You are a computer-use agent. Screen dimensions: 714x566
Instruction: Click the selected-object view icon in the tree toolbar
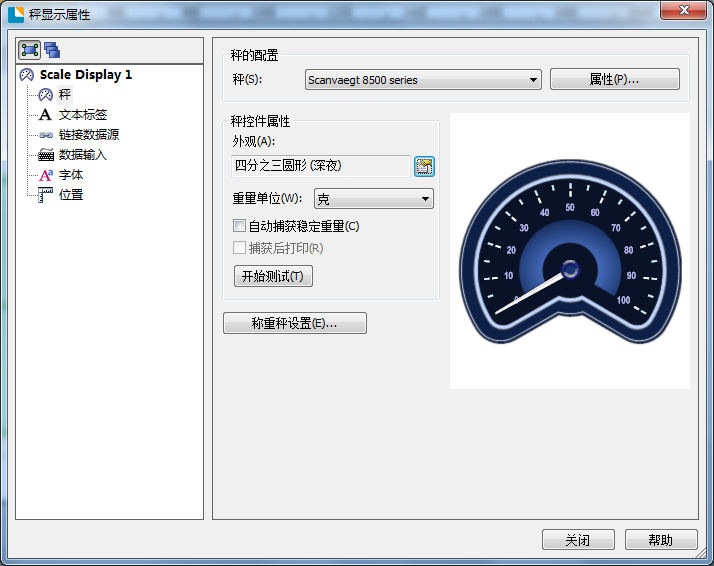(30, 50)
